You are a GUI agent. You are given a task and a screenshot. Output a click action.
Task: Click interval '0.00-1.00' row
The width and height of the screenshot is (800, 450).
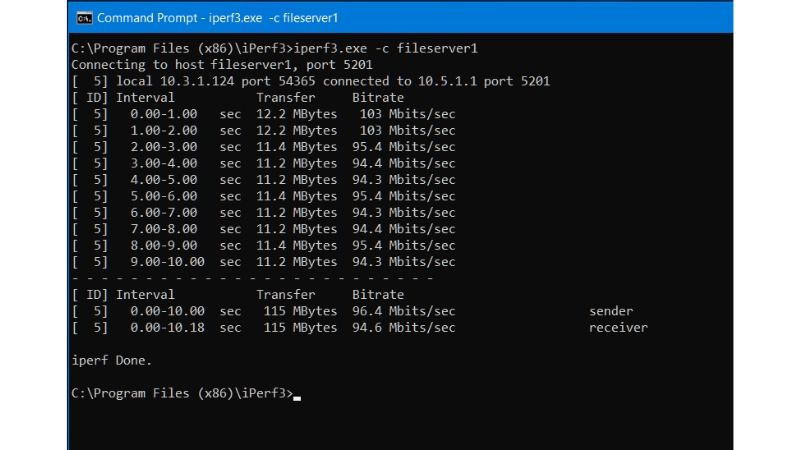point(264,114)
